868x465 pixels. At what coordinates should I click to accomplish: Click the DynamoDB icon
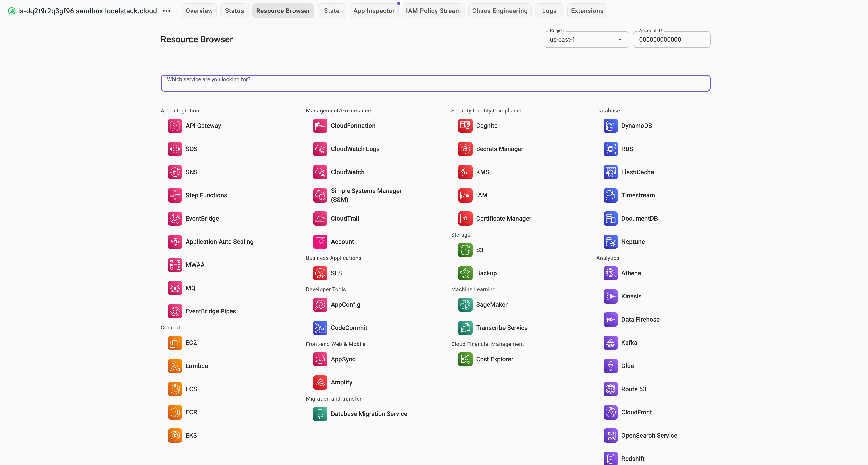click(x=611, y=126)
